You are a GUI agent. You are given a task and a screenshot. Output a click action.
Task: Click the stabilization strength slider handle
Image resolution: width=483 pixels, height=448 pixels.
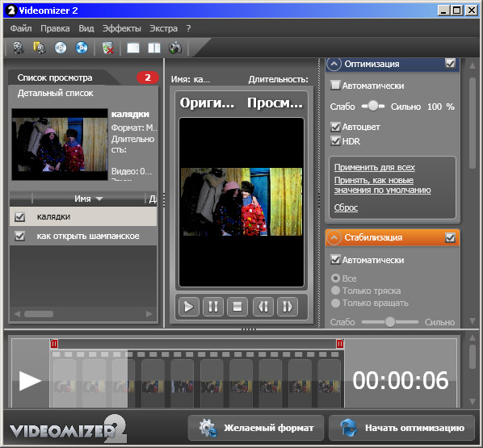390,322
